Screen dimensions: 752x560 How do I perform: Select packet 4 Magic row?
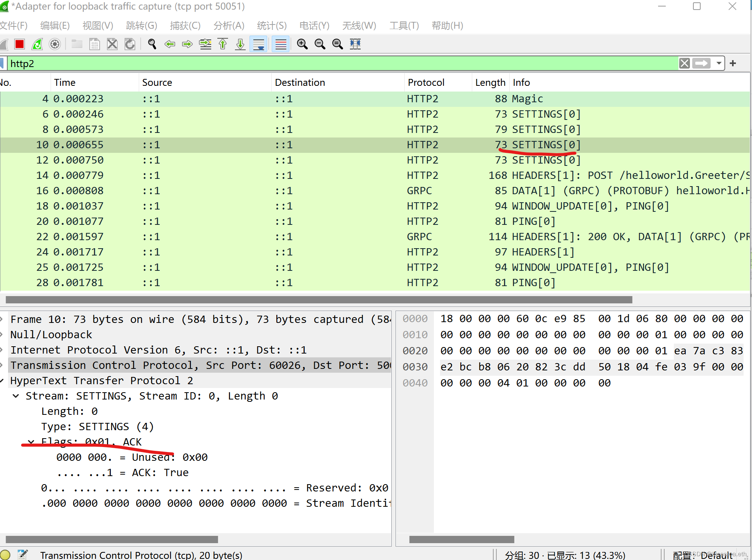click(375, 99)
